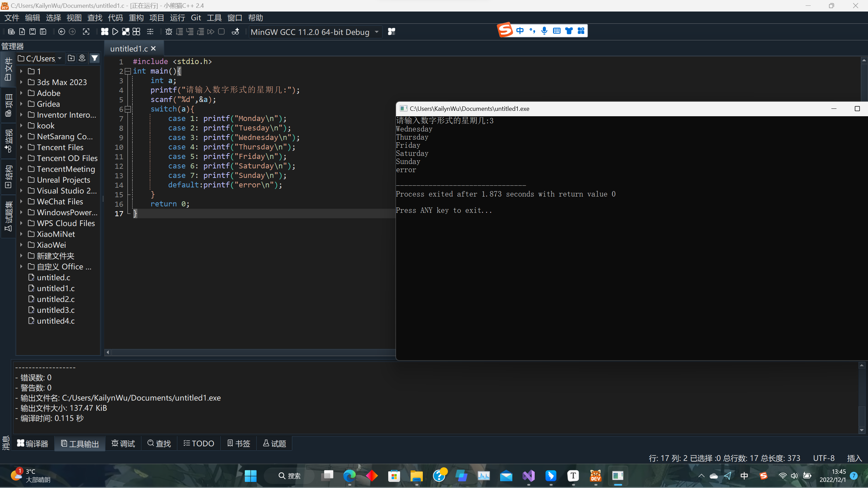Click the New Project toolbar icon
Viewport: 868px width, 488px height.
11,32
